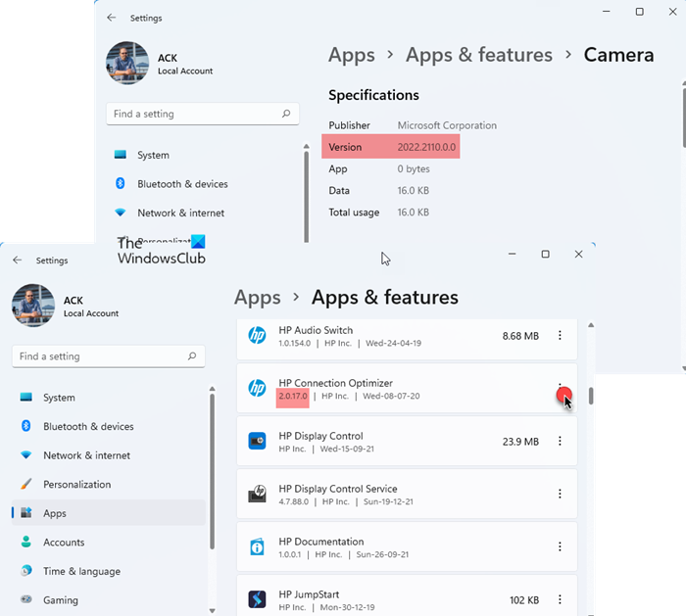686x616 pixels.
Task: Select System icon in front window sidebar
Action: click(x=26, y=398)
